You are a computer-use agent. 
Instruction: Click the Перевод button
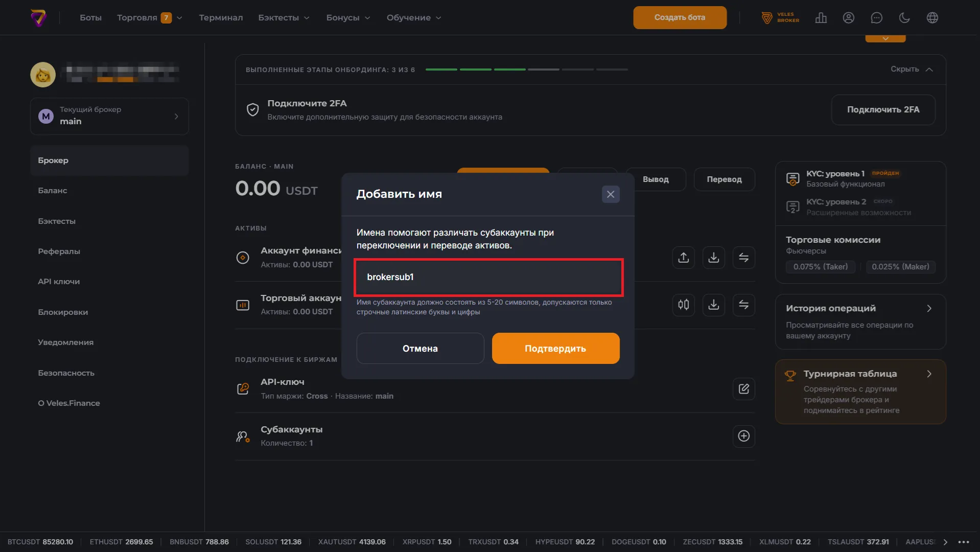click(x=724, y=179)
